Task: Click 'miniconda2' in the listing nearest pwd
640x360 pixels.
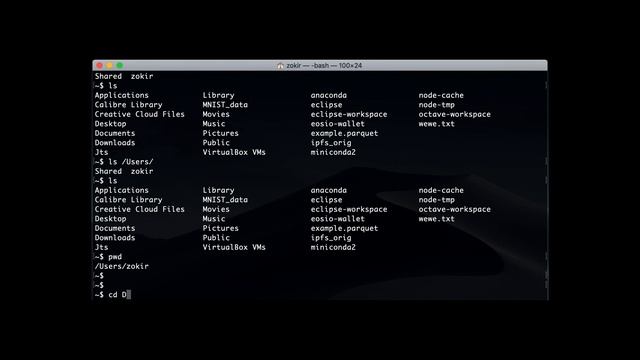Action: click(x=333, y=247)
